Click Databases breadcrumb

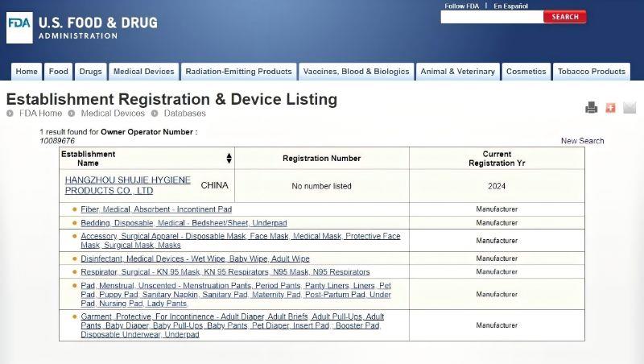tap(185, 114)
